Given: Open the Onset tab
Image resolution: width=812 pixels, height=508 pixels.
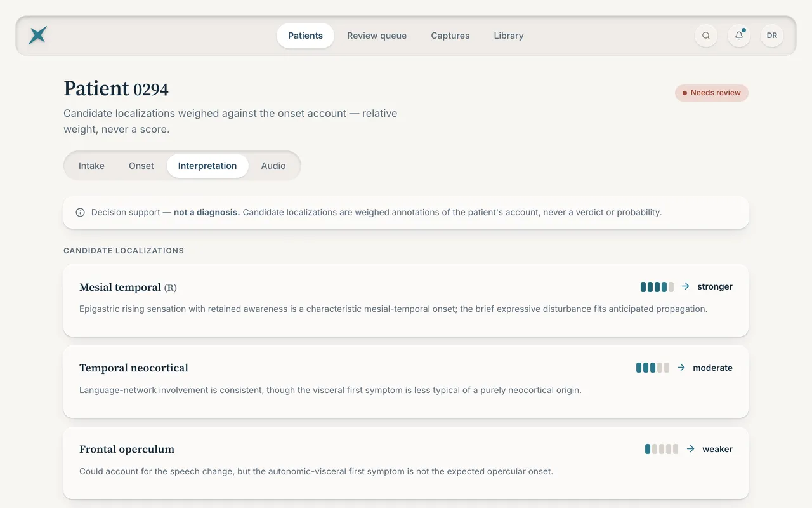Looking at the screenshot, I should click(x=141, y=166).
